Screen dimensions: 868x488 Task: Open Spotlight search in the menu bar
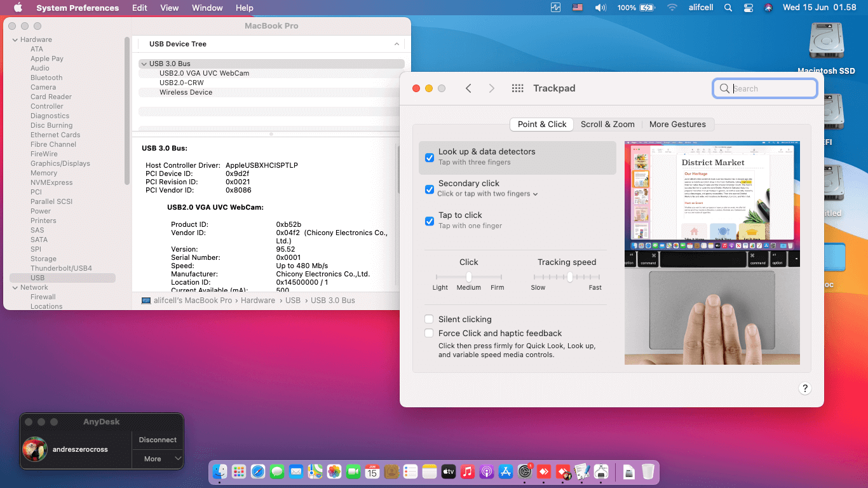pos(728,8)
